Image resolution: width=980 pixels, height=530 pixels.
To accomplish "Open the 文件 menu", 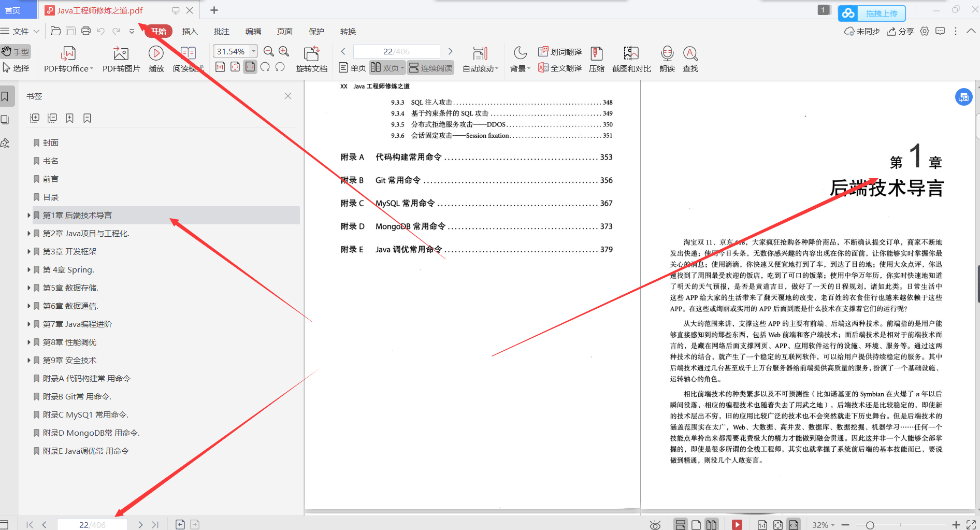I will pyautogui.click(x=20, y=31).
